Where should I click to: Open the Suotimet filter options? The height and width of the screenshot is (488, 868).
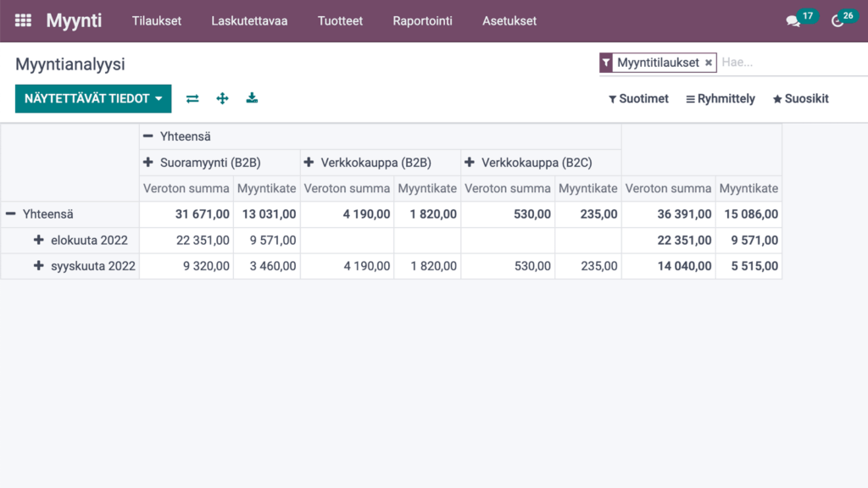pyautogui.click(x=638, y=98)
